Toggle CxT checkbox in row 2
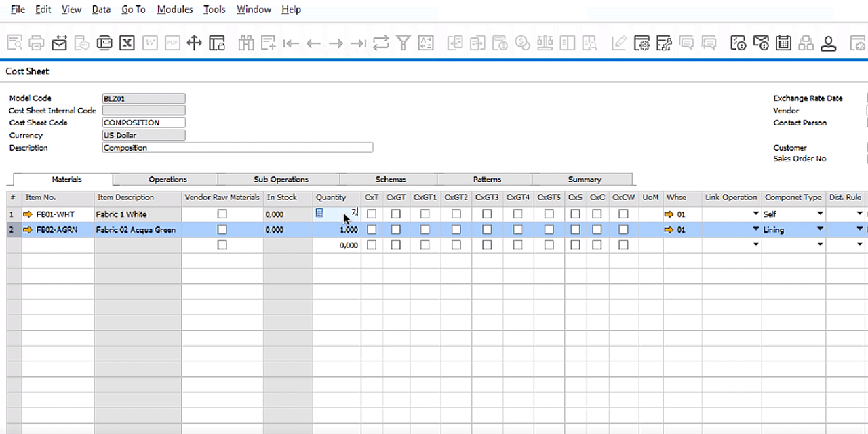868x434 pixels. 372,230
